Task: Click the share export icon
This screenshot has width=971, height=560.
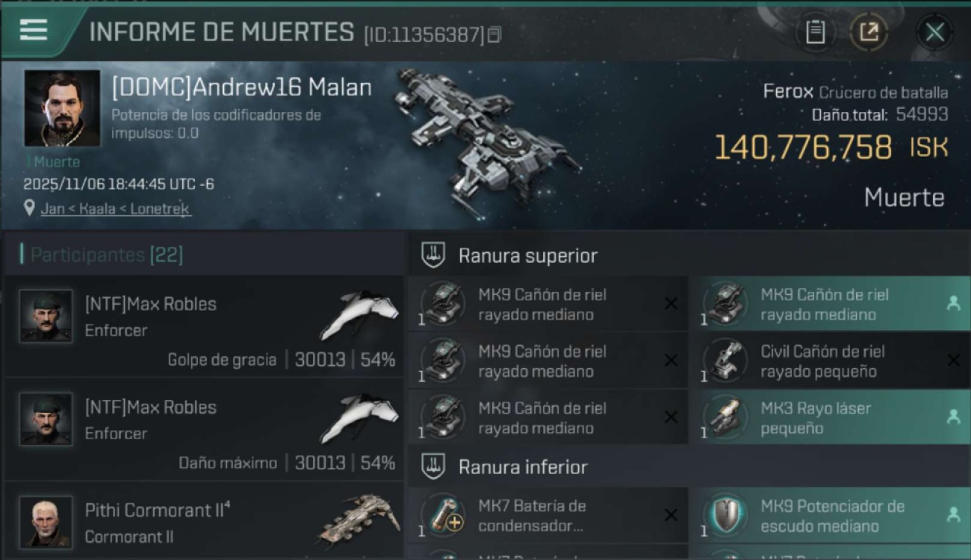Action: tap(868, 32)
